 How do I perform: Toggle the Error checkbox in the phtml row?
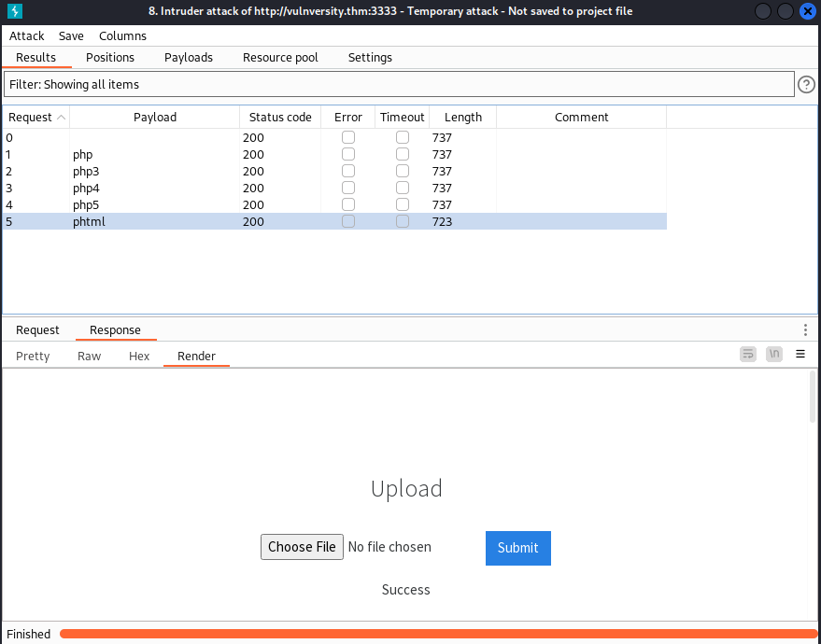pos(348,221)
